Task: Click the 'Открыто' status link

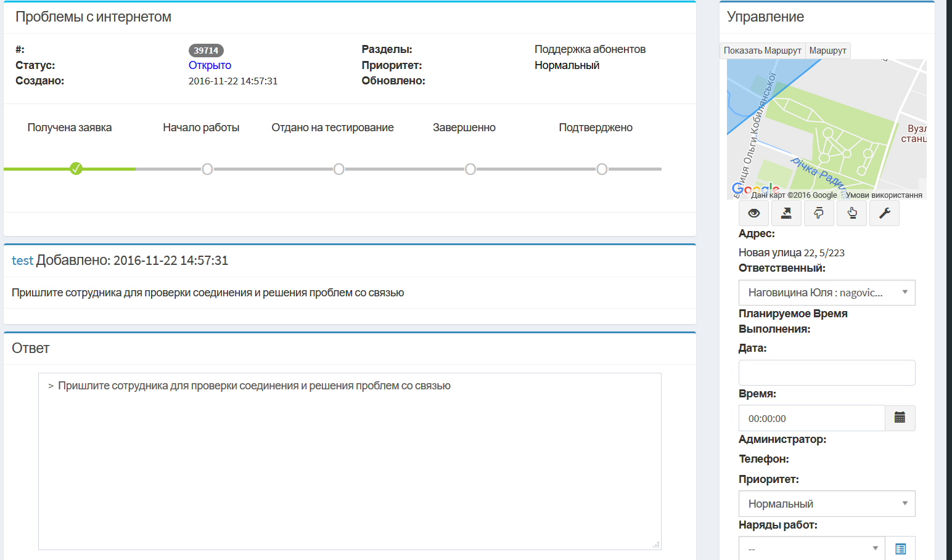Action: click(210, 65)
